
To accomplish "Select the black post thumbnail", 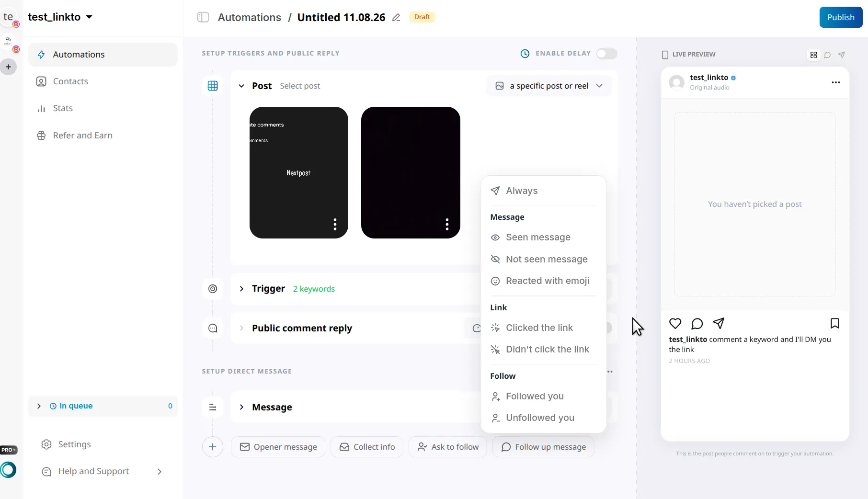I will tap(411, 172).
